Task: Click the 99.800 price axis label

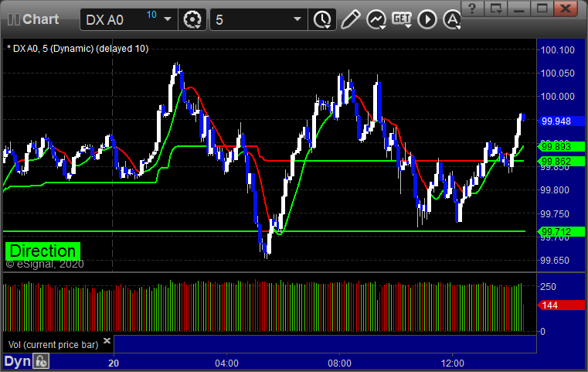Action: point(555,190)
